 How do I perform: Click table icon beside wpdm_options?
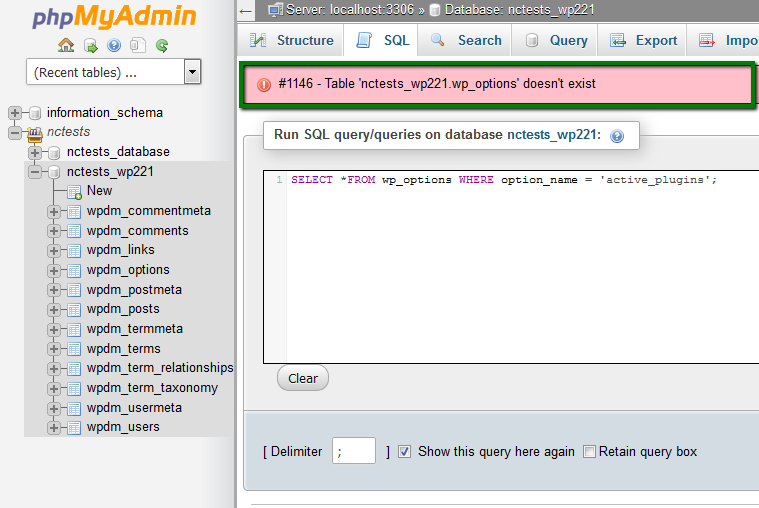pyautogui.click(x=74, y=271)
